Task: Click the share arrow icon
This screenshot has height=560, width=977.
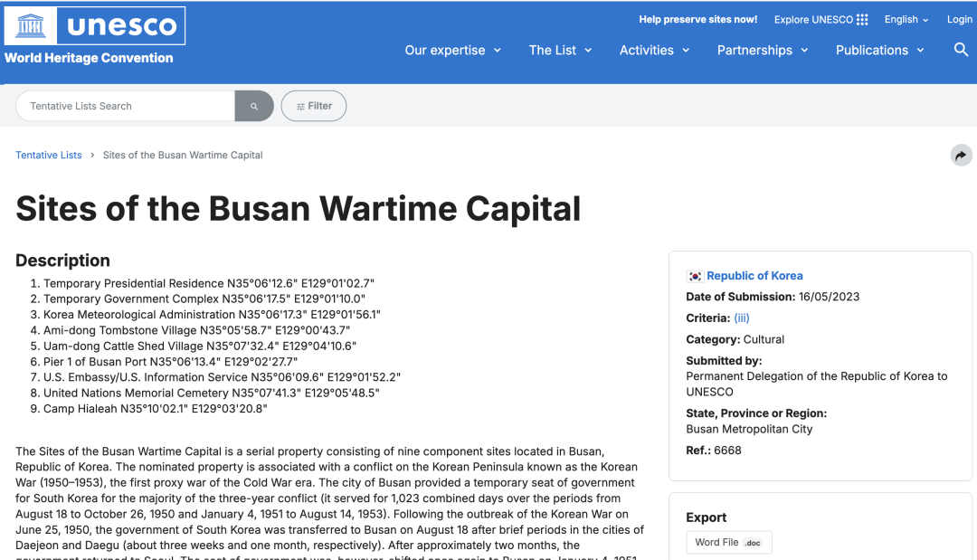Action: coord(960,156)
